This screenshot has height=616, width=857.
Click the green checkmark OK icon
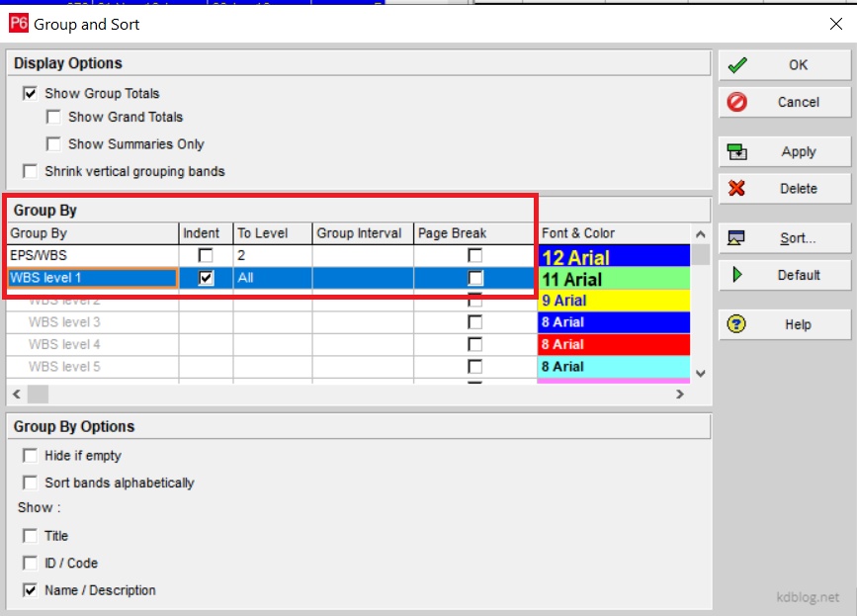pos(737,65)
